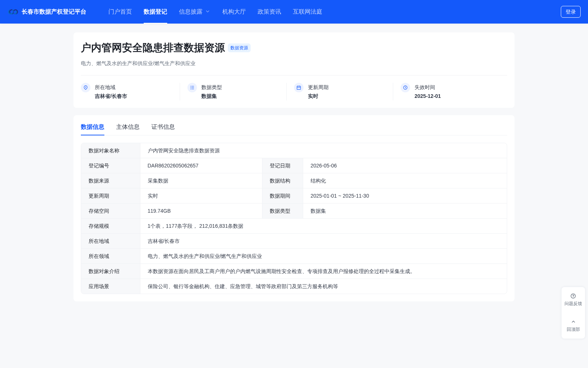The image size is (588, 368).
Task: Click the 所在领域 table value
Action: [x=205, y=256]
